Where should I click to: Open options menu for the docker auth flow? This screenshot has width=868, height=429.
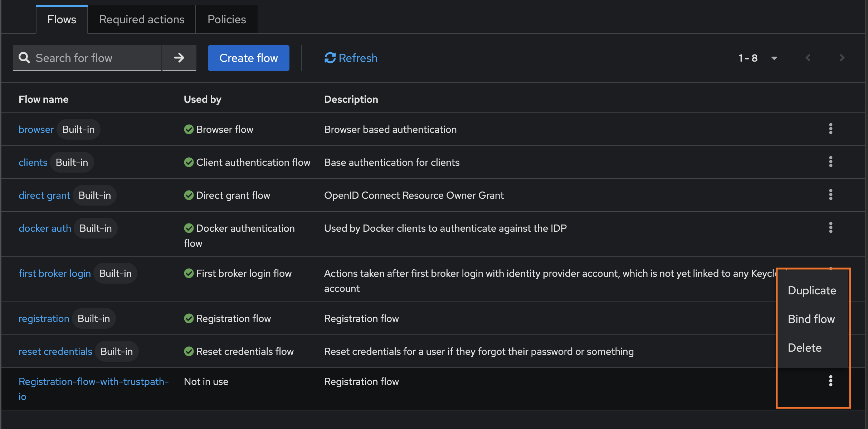[x=830, y=228]
